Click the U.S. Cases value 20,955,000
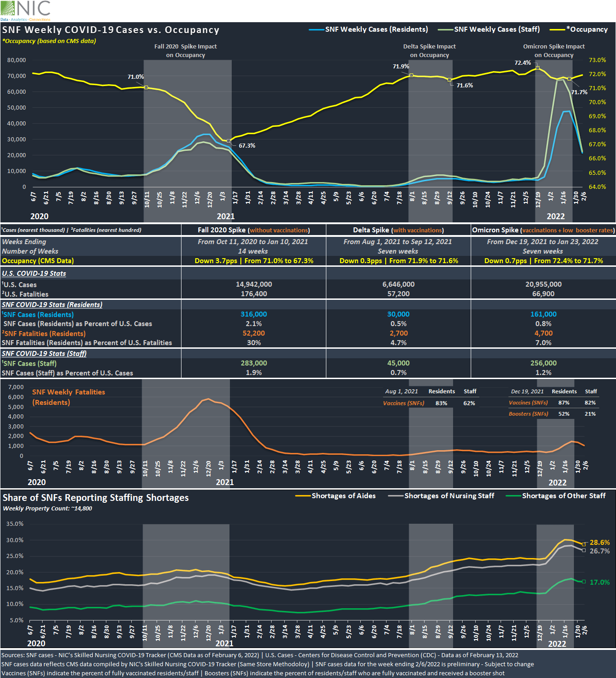The width and height of the screenshot is (616, 678). coord(544,284)
